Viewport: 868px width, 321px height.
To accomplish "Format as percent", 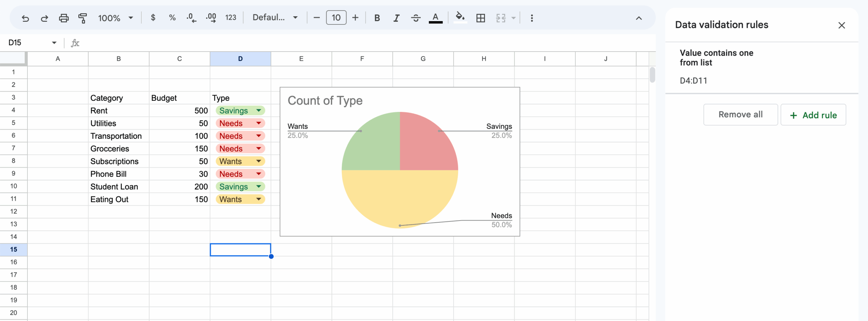I will click(172, 18).
